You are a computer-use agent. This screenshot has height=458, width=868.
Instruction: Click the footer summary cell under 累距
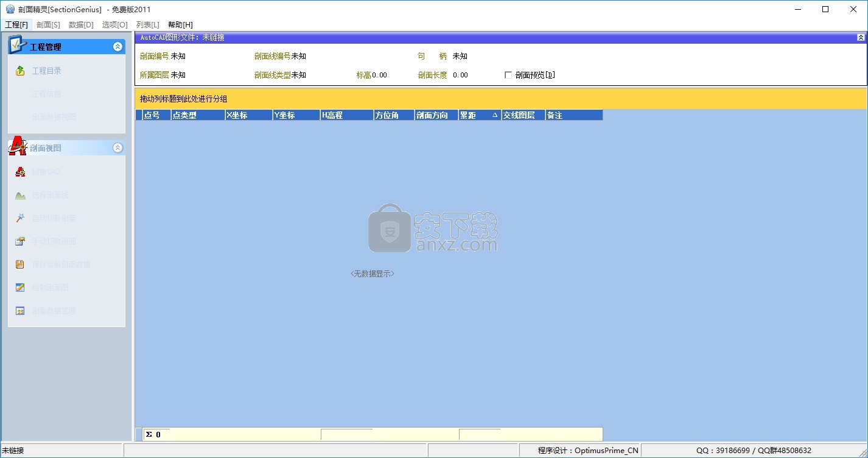480,434
